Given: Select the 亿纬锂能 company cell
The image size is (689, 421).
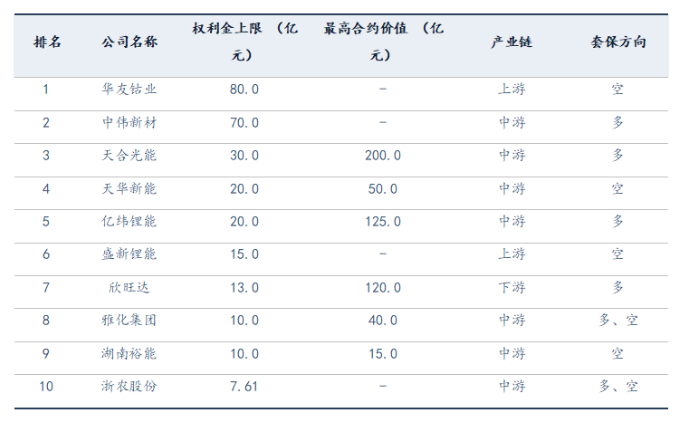Looking at the screenshot, I should click(129, 221).
